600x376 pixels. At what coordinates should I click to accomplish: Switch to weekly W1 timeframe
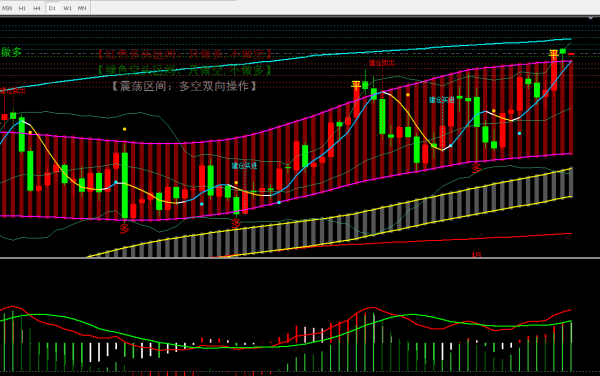coord(67,8)
